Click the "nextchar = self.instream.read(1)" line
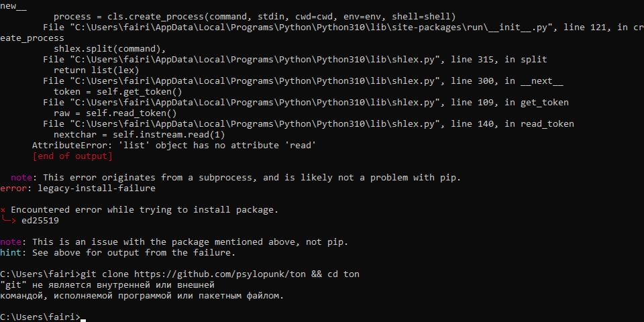 coord(140,135)
